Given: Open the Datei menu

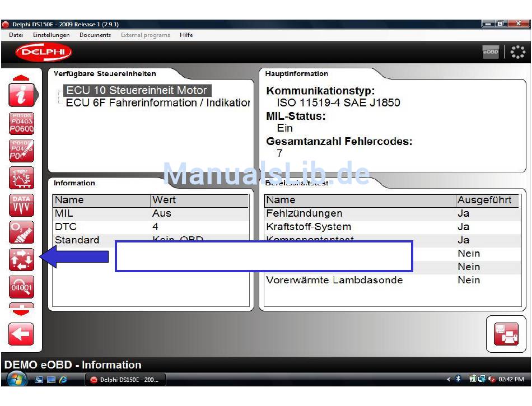Looking at the screenshot, I should pyautogui.click(x=16, y=35).
